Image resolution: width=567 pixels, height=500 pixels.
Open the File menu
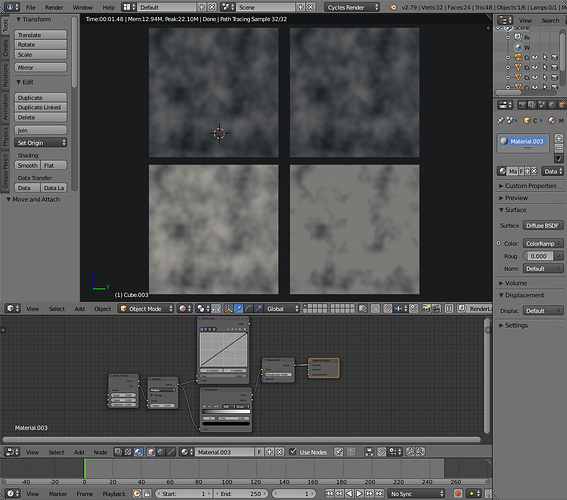click(31, 7)
